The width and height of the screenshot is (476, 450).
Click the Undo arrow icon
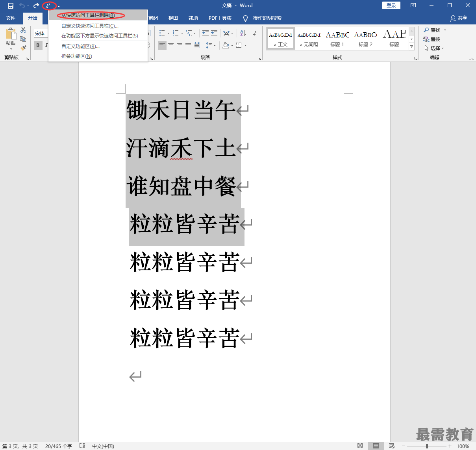(22, 6)
